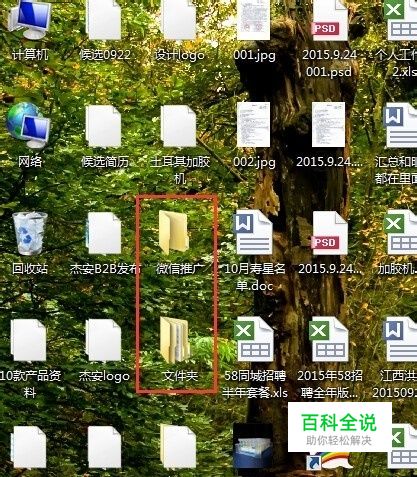Select the 设计logo file icon
The width and height of the screenshot is (417, 477).
(x=179, y=20)
